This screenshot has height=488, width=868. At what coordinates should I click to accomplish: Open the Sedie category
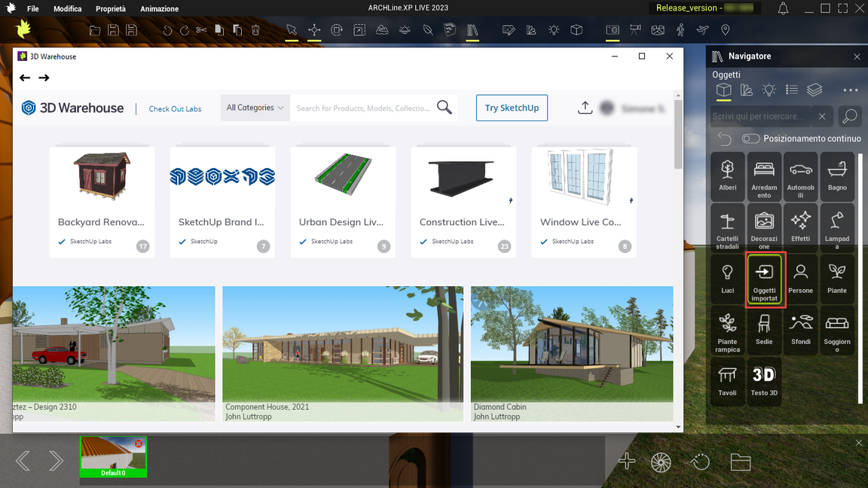tap(764, 331)
